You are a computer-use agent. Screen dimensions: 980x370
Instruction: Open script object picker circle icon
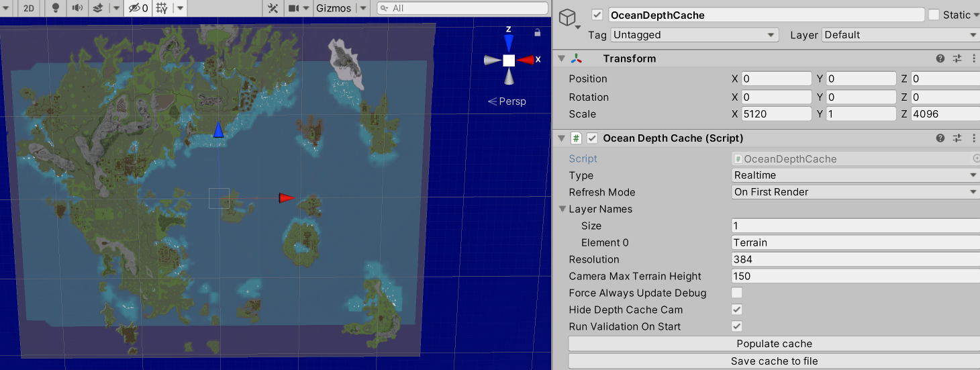[x=976, y=158]
